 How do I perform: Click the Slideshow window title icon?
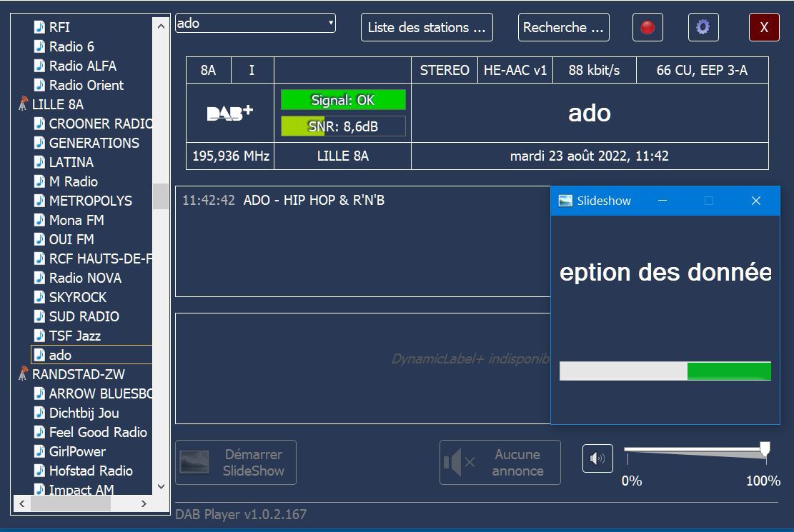coord(565,201)
